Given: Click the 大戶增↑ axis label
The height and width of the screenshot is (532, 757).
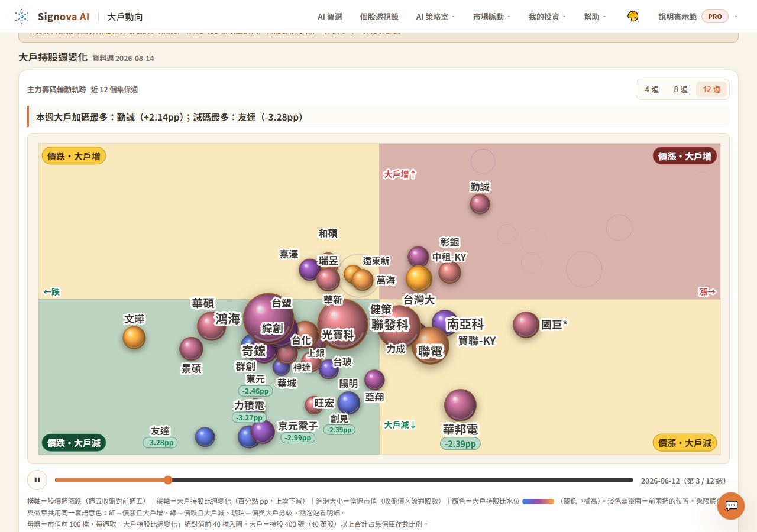Looking at the screenshot, I should (400, 174).
